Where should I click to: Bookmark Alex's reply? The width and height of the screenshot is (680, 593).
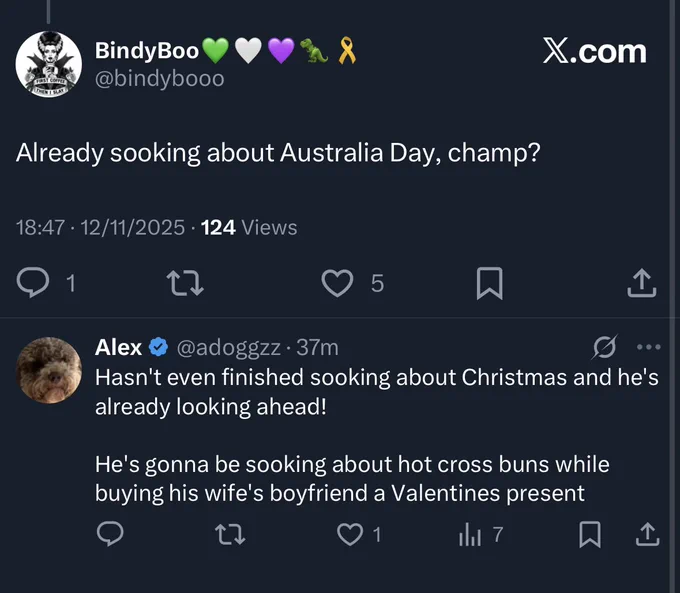pos(590,534)
